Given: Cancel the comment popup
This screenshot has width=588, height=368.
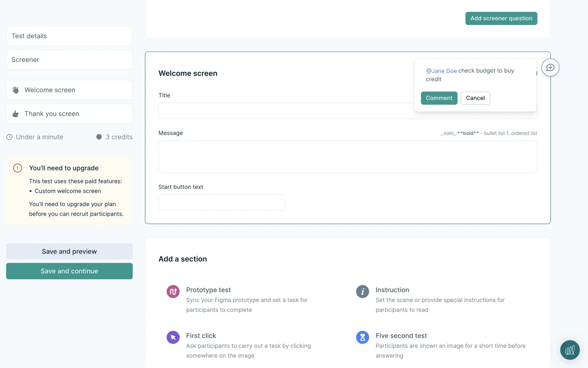Looking at the screenshot, I should click(475, 98).
